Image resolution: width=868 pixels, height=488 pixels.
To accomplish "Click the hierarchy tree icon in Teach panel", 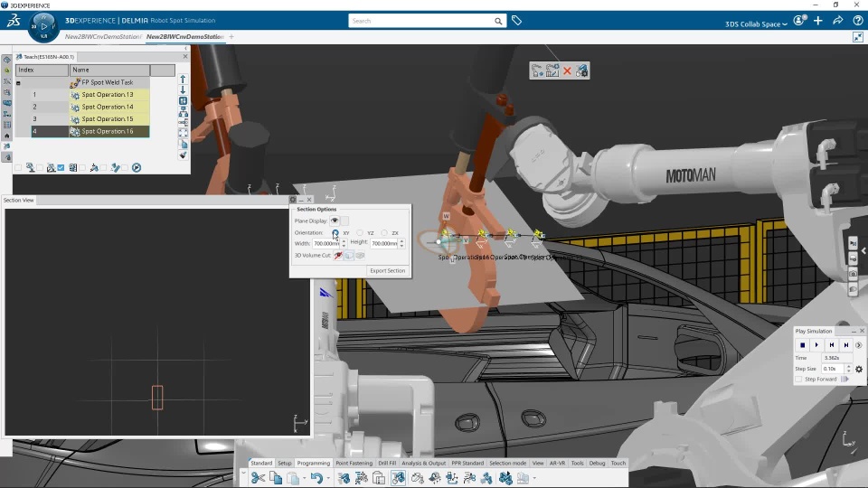I will coord(183,112).
